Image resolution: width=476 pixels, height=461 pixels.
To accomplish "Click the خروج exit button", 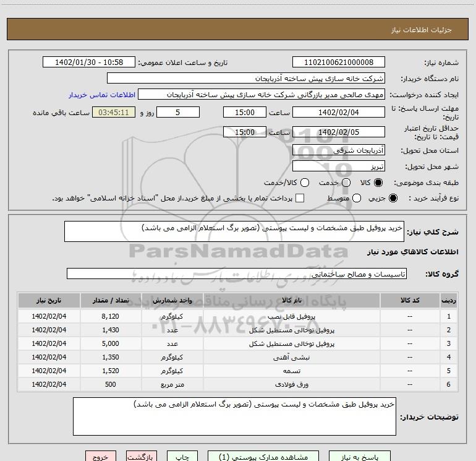I will [x=101, y=457].
